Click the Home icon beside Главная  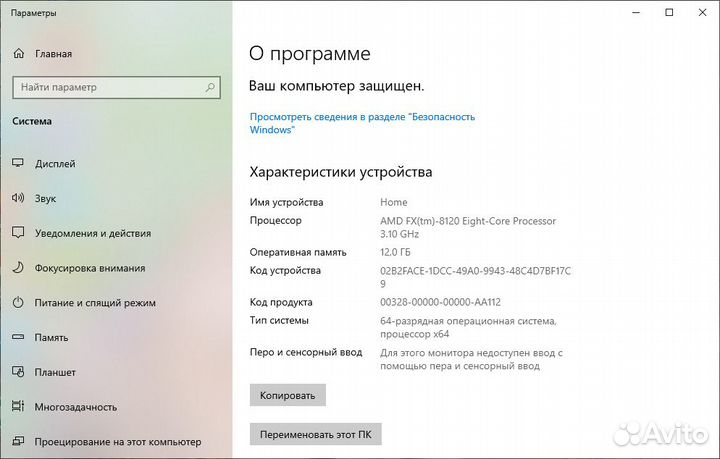(18, 53)
